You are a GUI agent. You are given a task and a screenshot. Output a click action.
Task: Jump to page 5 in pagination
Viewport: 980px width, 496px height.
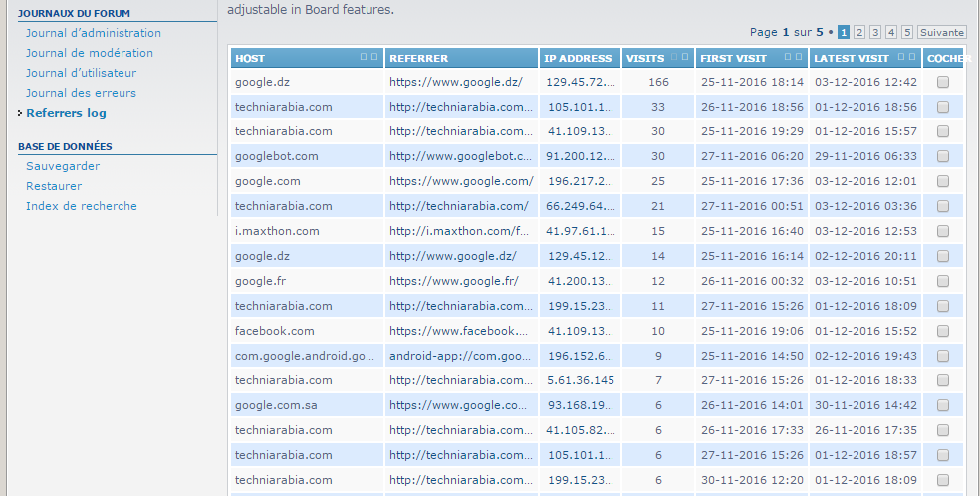(x=907, y=32)
